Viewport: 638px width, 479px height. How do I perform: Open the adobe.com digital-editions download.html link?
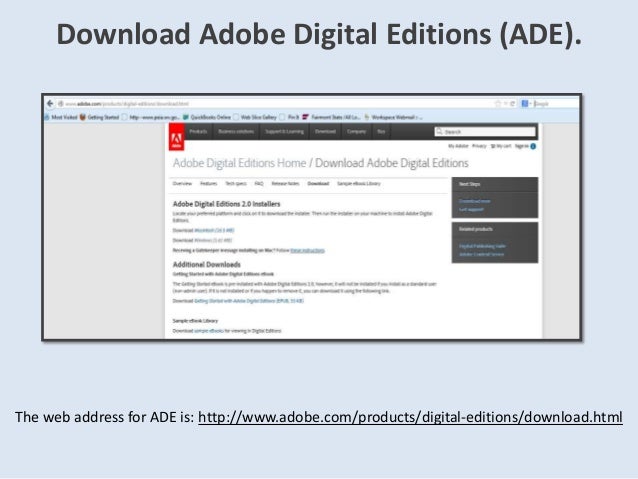click(410, 417)
